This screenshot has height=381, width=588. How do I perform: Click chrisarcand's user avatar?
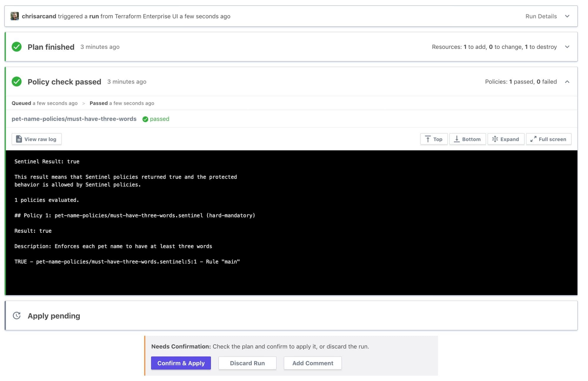coord(14,16)
